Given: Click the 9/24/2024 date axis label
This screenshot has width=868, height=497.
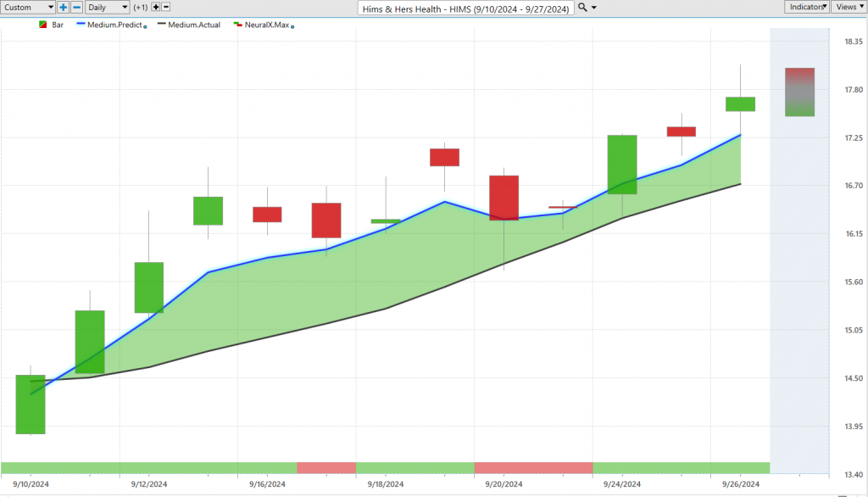Looking at the screenshot, I should [621, 484].
